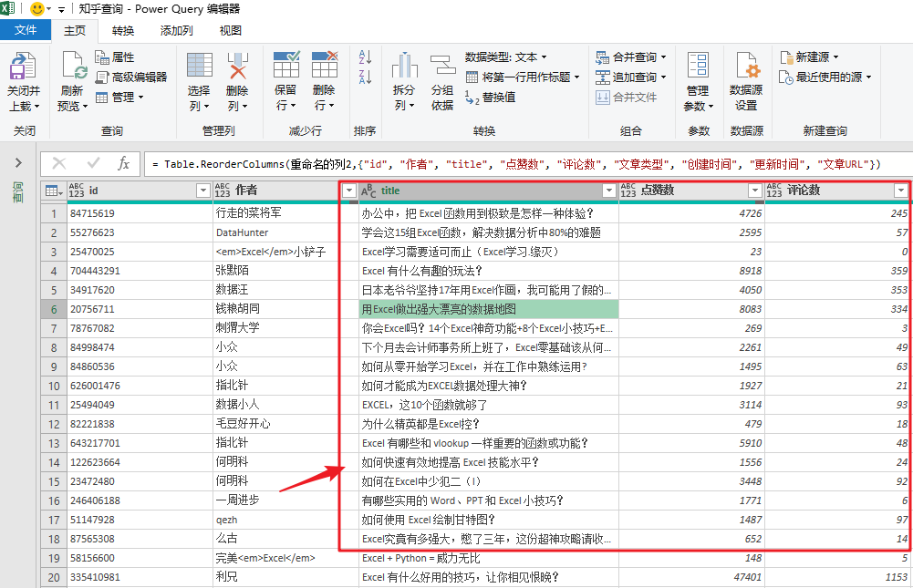Image resolution: width=913 pixels, height=588 pixels.
Task: Select title cell Excel + Python = 威力无比
Action: pos(489,558)
